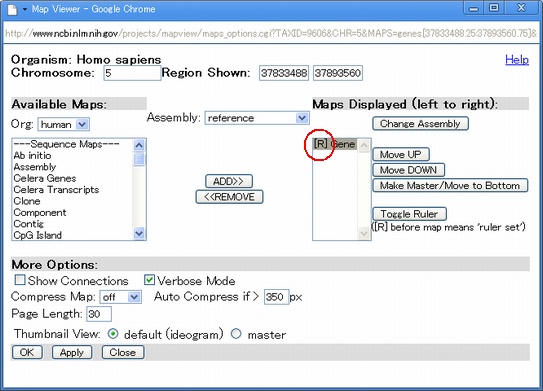Select Celera Genes map
The width and height of the screenshot is (543, 391).
[72, 178]
